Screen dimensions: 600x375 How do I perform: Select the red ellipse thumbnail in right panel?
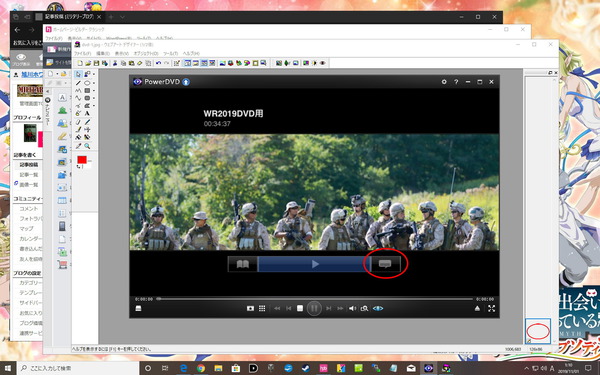(538, 331)
